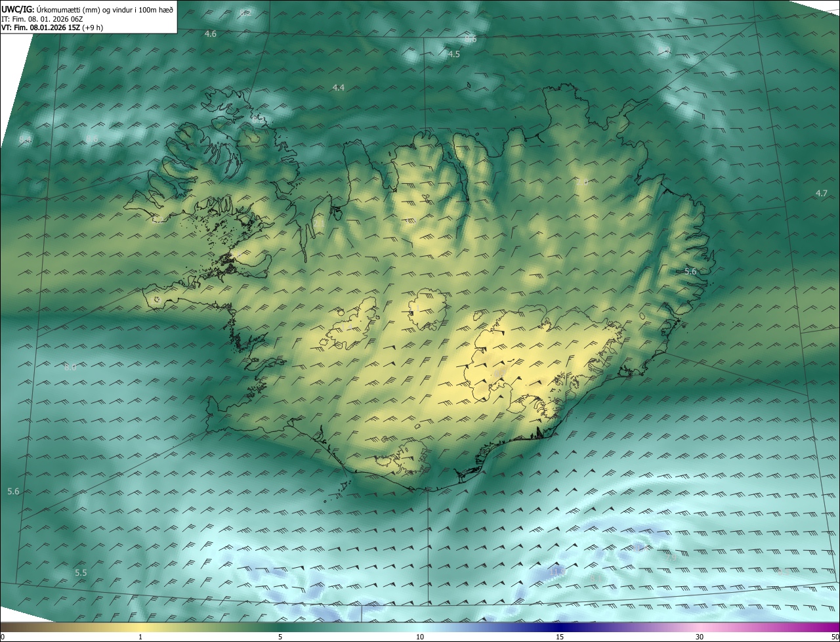
Task: Click the 5 tick on the color scale
Action: coord(280,637)
